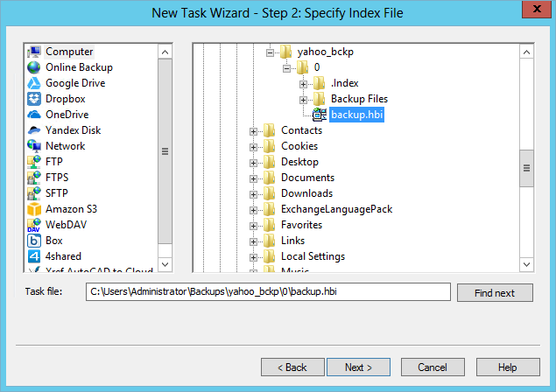This screenshot has height=392, width=556.
Task: Click the Desktop folder icon
Action: (x=270, y=162)
